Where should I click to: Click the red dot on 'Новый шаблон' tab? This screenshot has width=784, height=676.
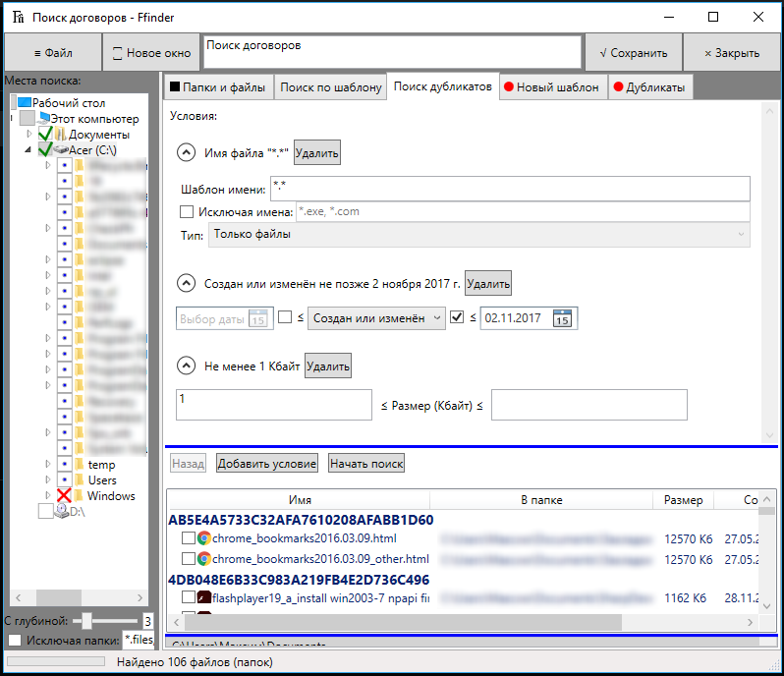[509, 86]
